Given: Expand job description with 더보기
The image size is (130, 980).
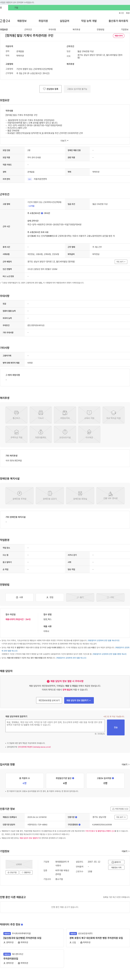Looking at the screenshot, I should (65, 140).
